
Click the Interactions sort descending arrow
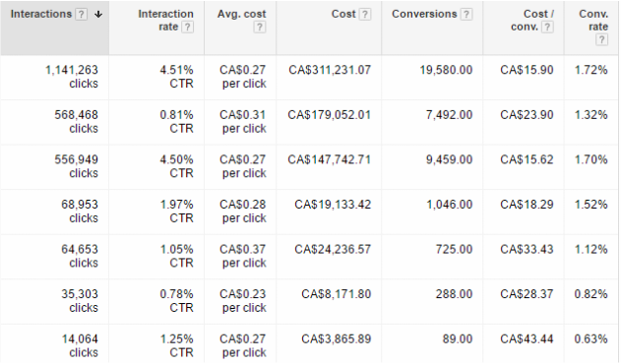(x=98, y=15)
